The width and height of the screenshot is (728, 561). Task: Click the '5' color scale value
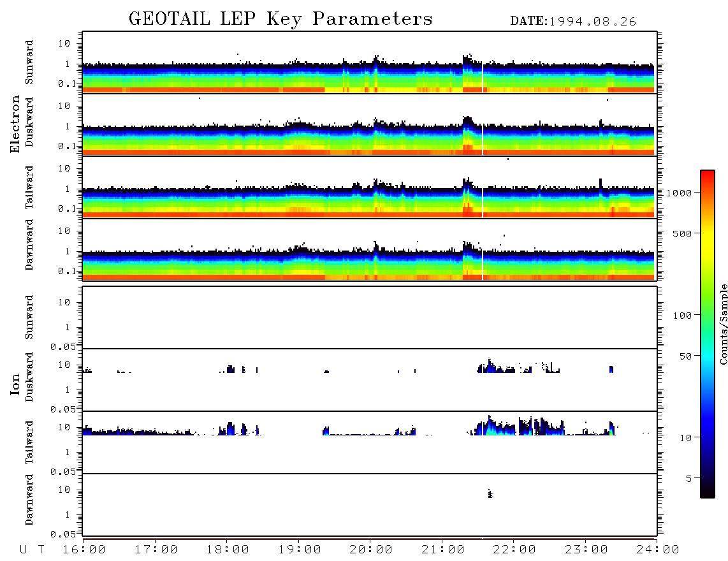689,479
